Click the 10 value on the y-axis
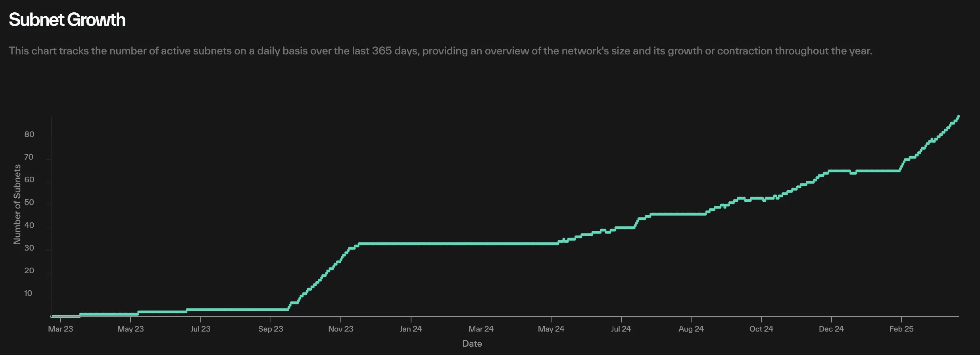The height and width of the screenshot is (355, 980). pyautogui.click(x=28, y=293)
